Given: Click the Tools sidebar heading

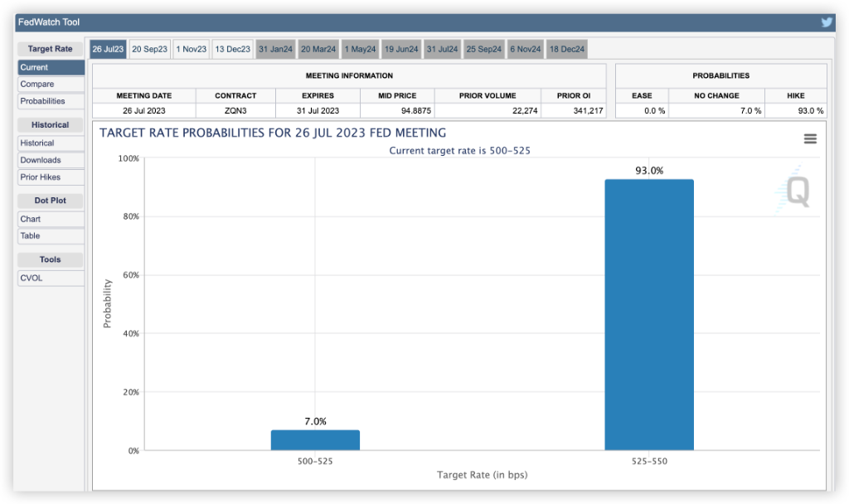Looking at the screenshot, I should click(x=51, y=259).
